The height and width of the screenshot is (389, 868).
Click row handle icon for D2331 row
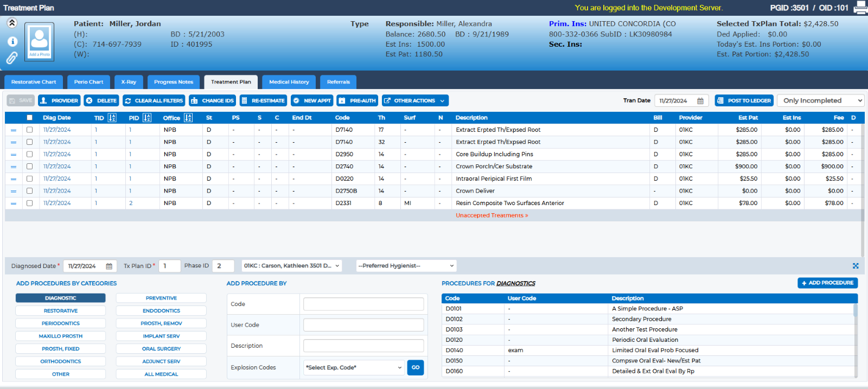[14, 203]
